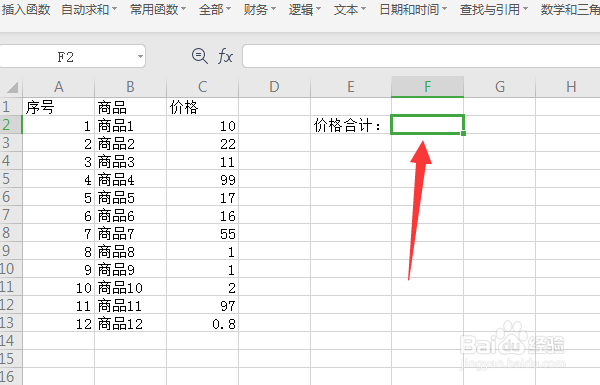This screenshot has width=600, height=385.
Task: Click the cell 商品2
Action: point(130,143)
